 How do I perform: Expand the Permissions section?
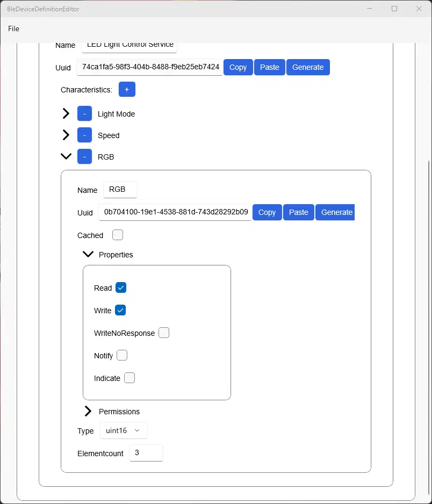(88, 411)
